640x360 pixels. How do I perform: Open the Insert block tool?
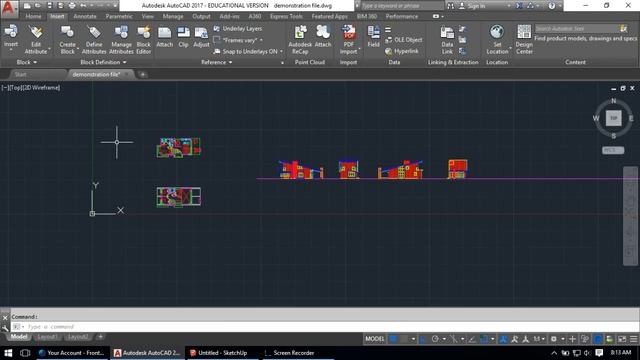click(11, 36)
